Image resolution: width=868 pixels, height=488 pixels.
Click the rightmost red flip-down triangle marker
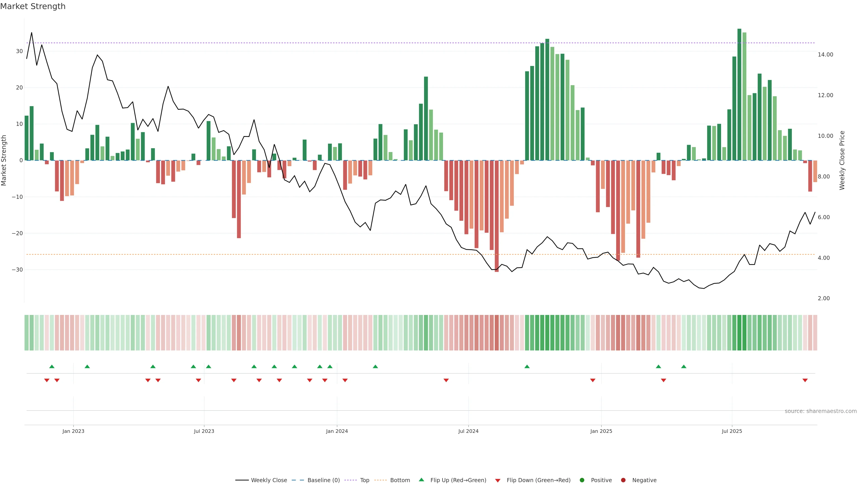pos(805,380)
